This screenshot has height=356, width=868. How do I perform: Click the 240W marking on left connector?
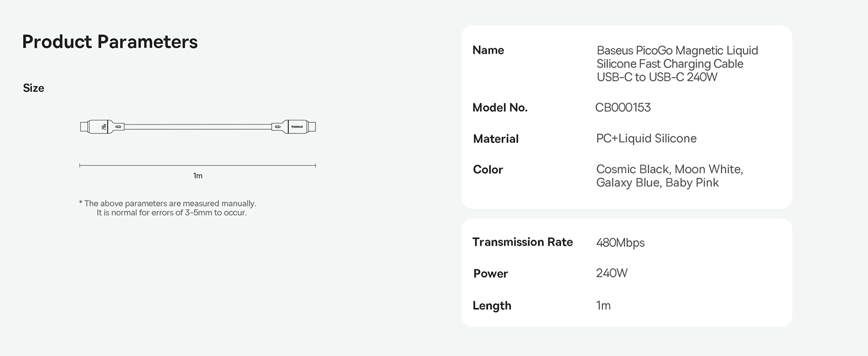pyautogui.click(x=103, y=126)
